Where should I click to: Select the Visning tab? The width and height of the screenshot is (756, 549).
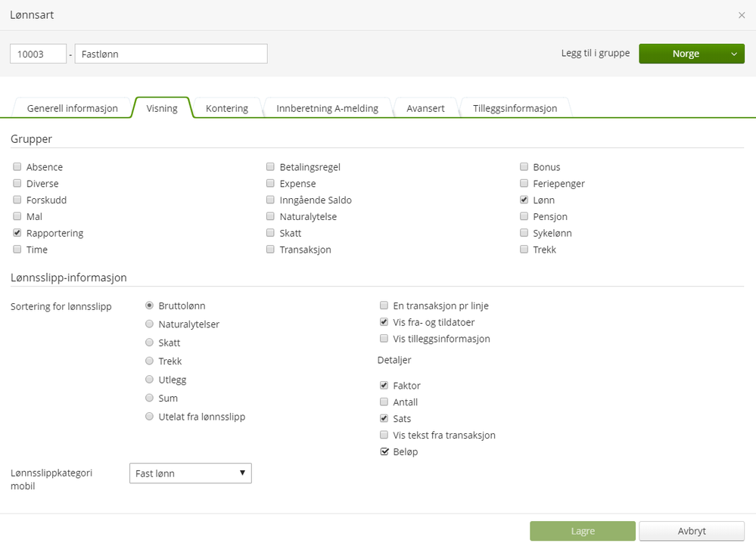coord(162,108)
